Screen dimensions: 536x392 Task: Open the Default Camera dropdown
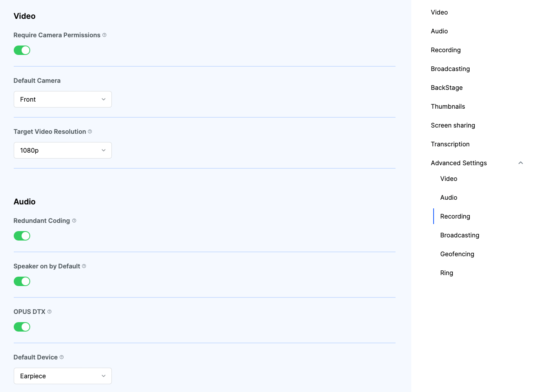coord(62,99)
